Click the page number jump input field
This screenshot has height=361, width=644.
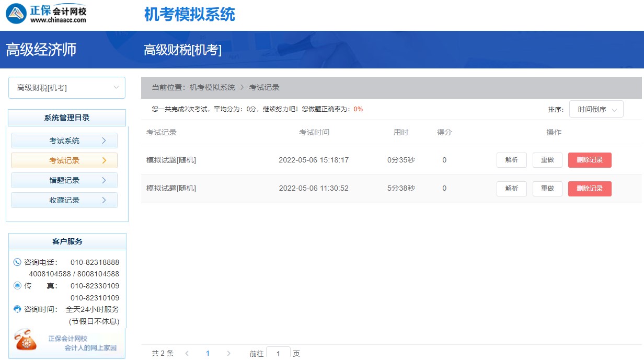point(278,354)
